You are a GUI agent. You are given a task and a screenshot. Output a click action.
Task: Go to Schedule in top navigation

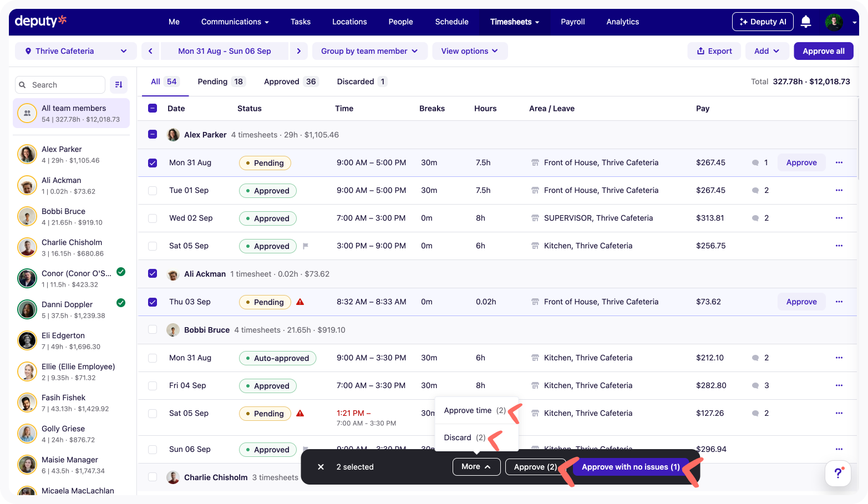click(451, 22)
